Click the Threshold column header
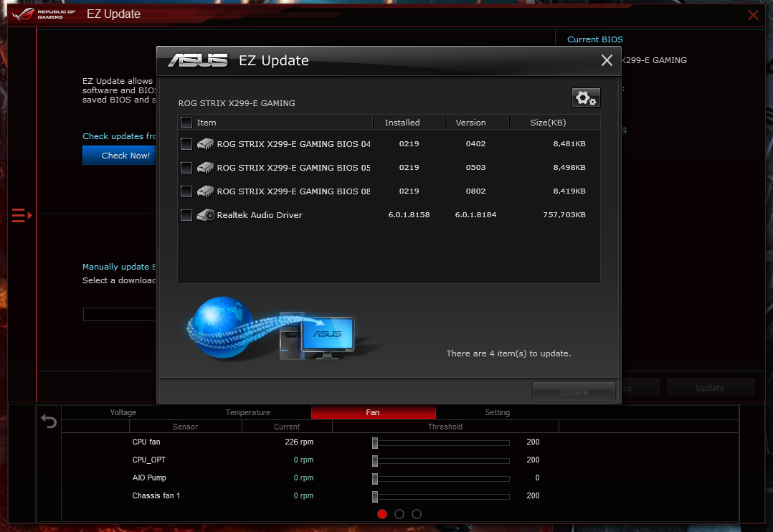 tap(445, 427)
